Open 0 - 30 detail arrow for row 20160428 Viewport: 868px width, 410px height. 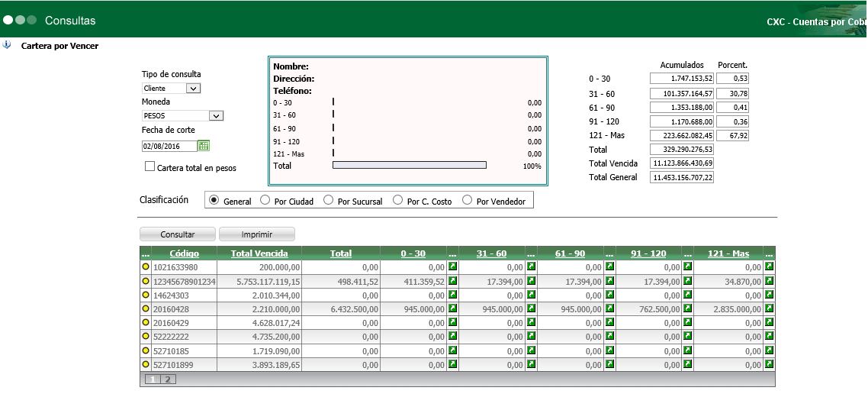coord(452,308)
